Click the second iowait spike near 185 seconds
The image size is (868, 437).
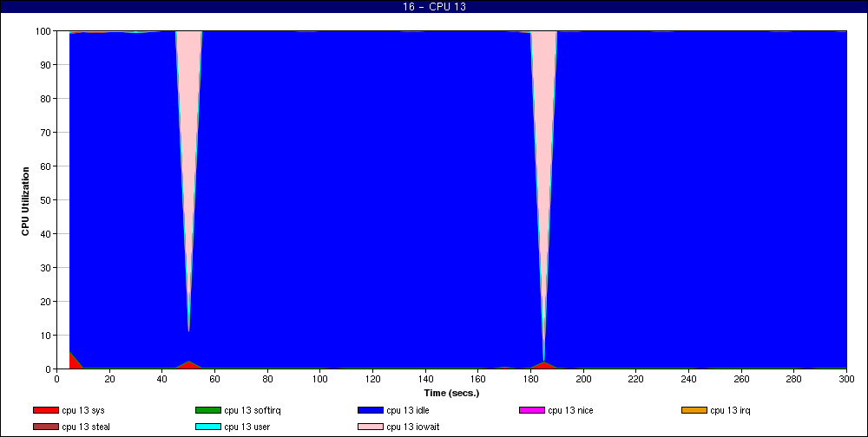click(x=543, y=130)
